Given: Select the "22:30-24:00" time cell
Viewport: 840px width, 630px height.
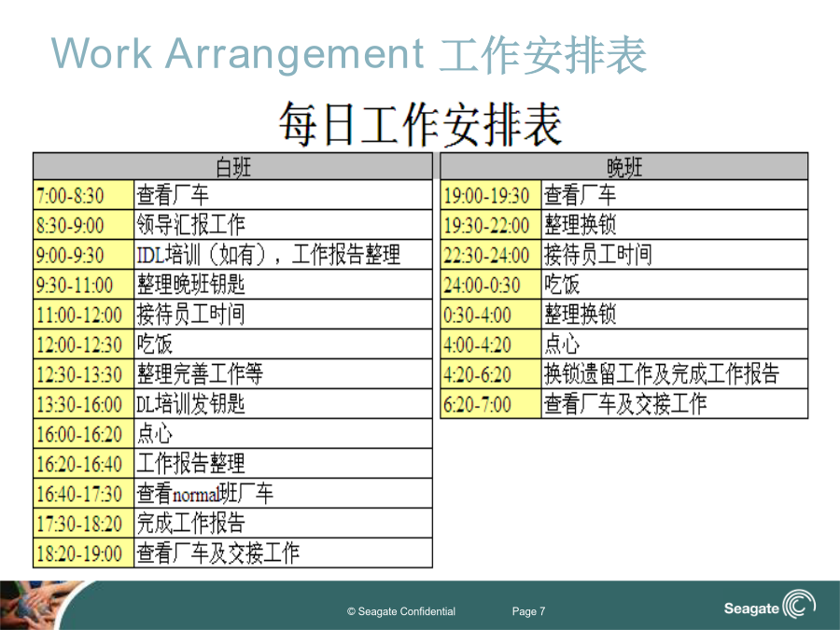Looking at the screenshot, I should (491, 255).
